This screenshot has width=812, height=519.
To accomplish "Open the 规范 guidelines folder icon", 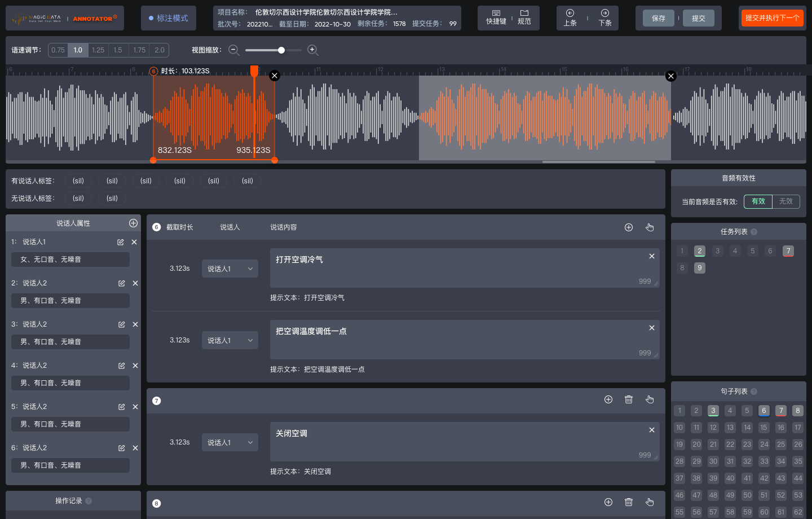I will tap(524, 17).
